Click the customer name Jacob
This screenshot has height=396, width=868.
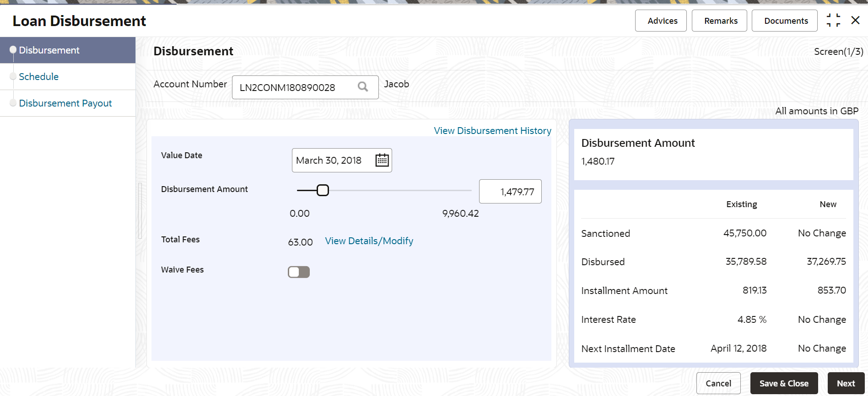pyautogui.click(x=397, y=84)
